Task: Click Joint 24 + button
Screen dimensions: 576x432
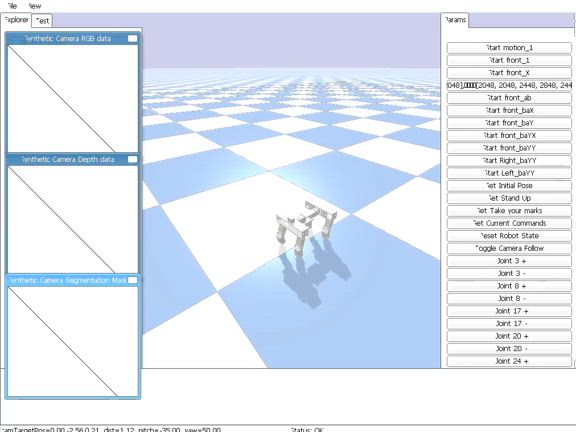Action: [x=509, y=361]
